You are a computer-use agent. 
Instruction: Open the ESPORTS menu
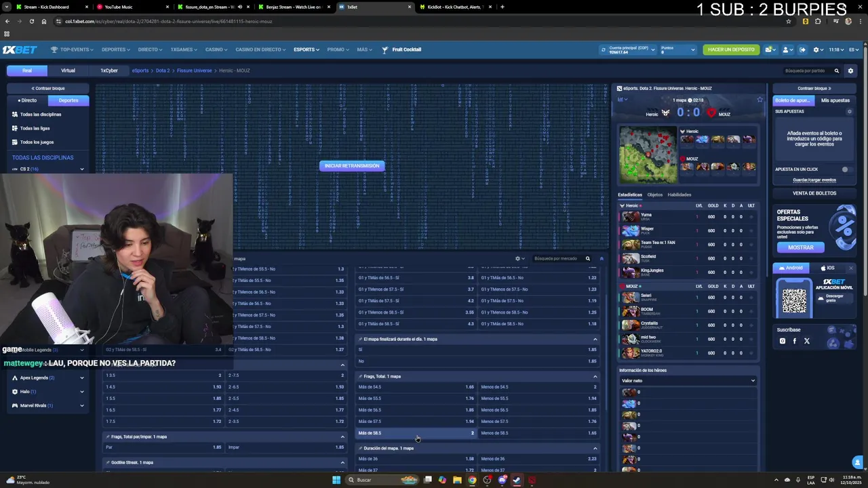click(x=306, y=49)
